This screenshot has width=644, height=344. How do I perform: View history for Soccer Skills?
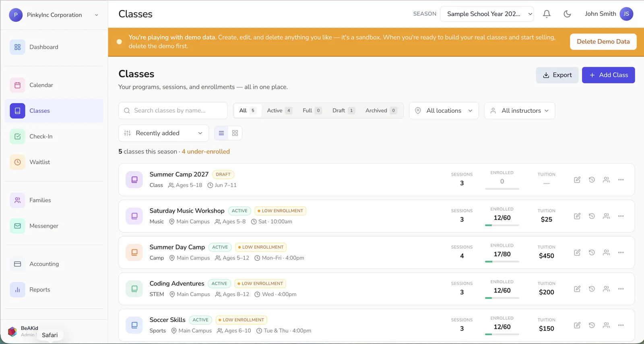592,325
